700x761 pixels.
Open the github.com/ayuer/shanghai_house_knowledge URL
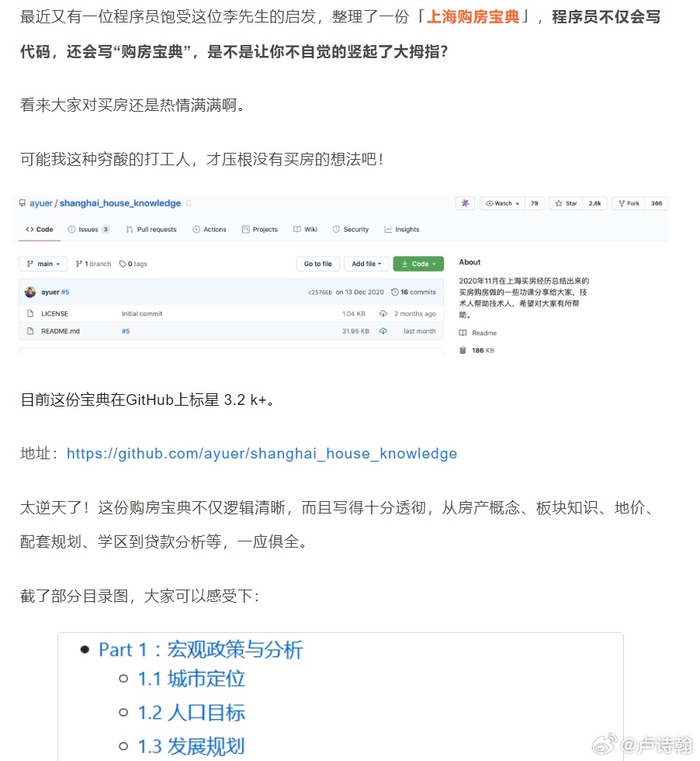[x=262, y=453]
